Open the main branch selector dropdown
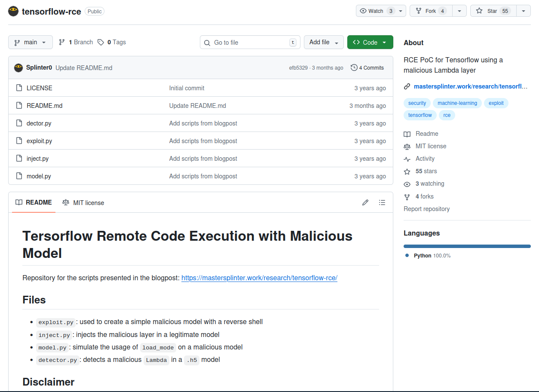539x392 pixels. click(x=30, y=42)
